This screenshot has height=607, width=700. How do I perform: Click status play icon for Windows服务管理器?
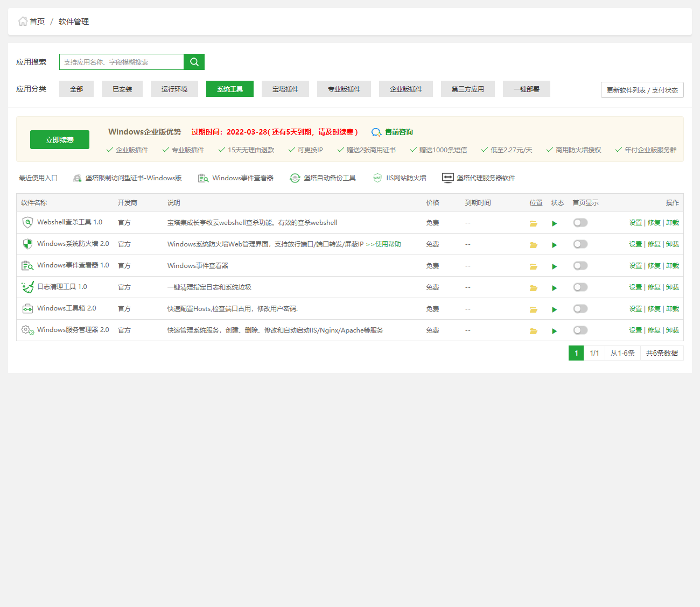click(x=554, y=331)
